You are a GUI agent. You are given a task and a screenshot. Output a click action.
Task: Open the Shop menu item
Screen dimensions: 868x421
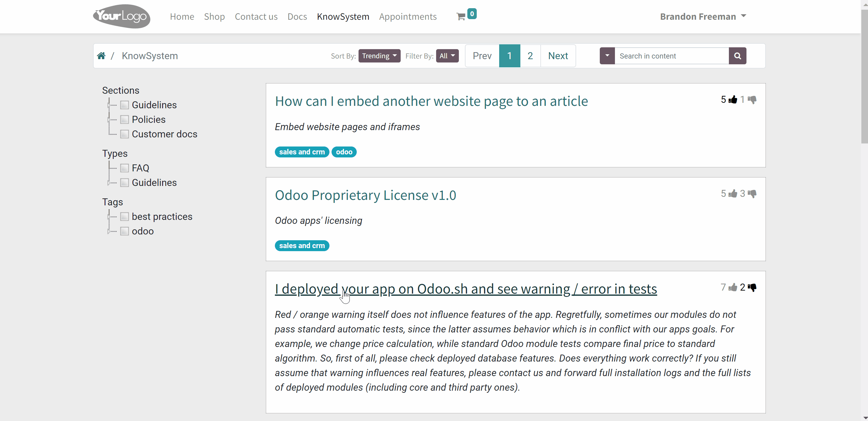[x=214, y=16]
